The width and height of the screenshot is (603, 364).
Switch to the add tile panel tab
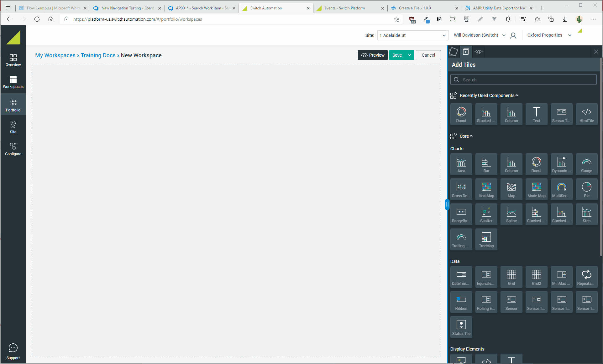[466, 52]
